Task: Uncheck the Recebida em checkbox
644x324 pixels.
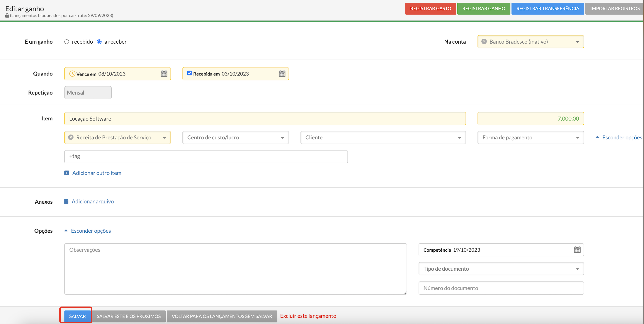Action: [189, 73]
